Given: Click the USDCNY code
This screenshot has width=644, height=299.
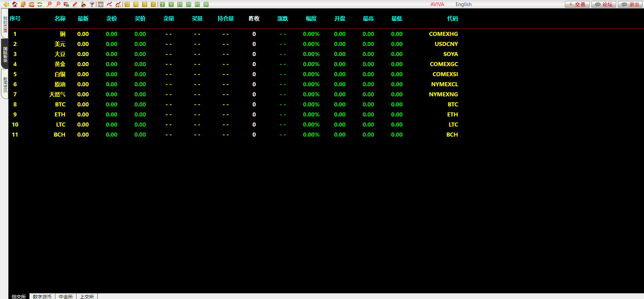Looking at the screenshot, I should [446, 44].
